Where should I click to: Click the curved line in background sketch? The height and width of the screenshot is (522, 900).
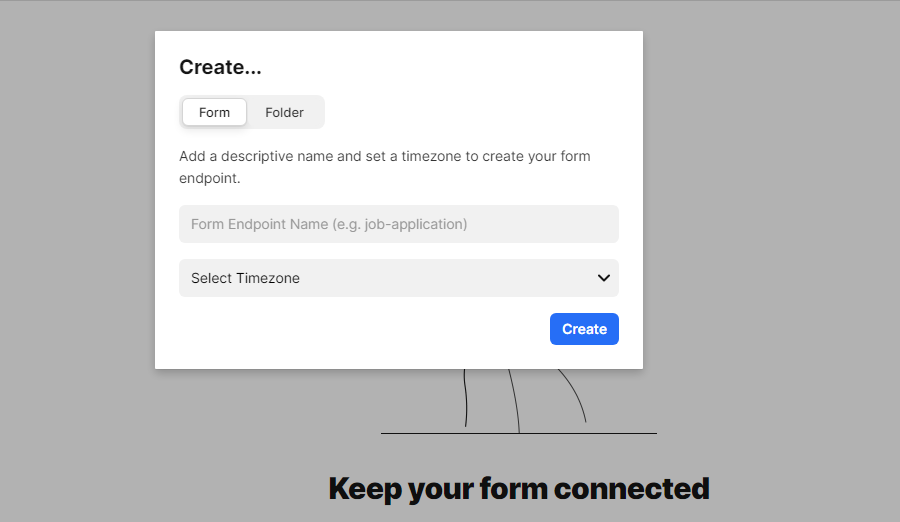[x=574, y=395]
